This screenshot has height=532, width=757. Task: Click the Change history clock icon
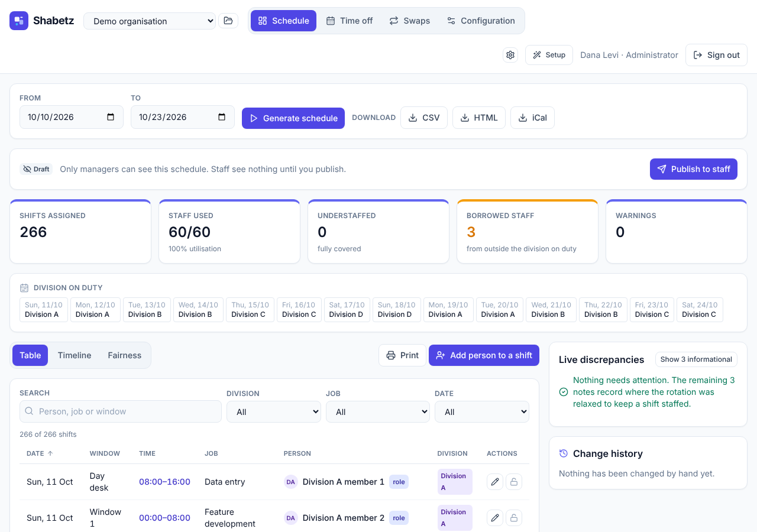(x=564, y=453)
